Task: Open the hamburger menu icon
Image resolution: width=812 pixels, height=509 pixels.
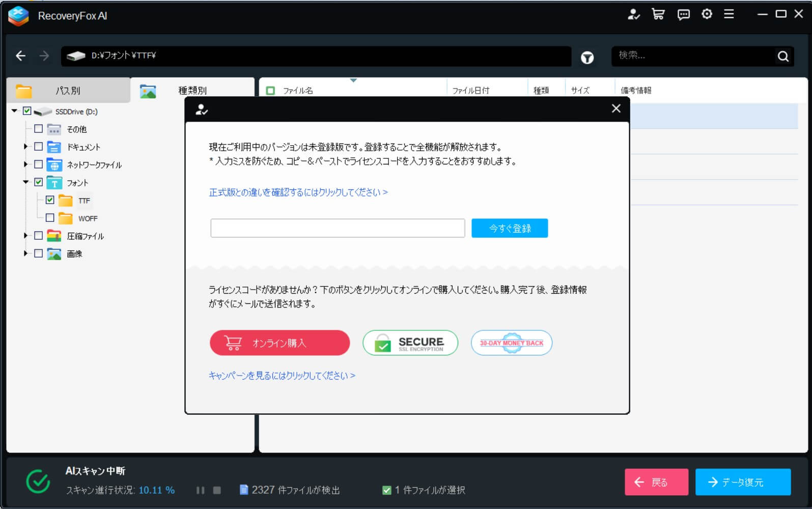Action: pos(729,14)
